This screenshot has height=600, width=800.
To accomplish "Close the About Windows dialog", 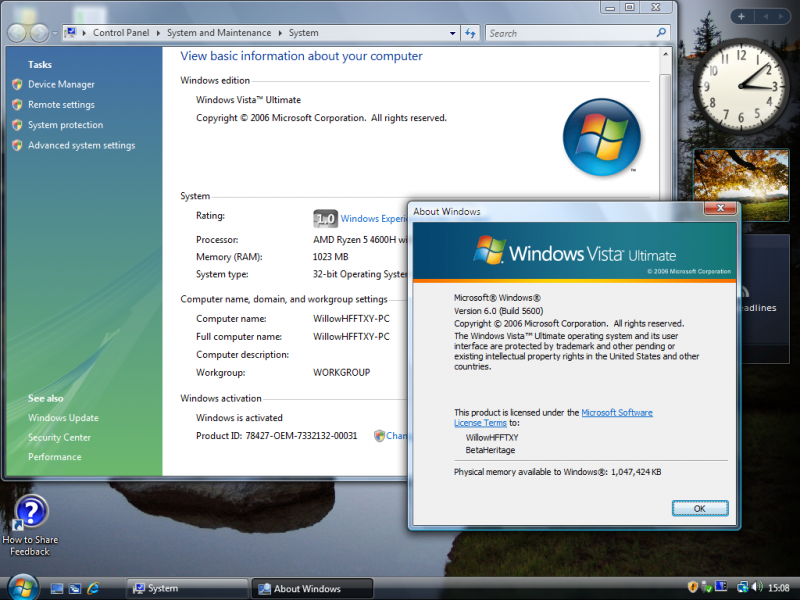I will (720, 208).
